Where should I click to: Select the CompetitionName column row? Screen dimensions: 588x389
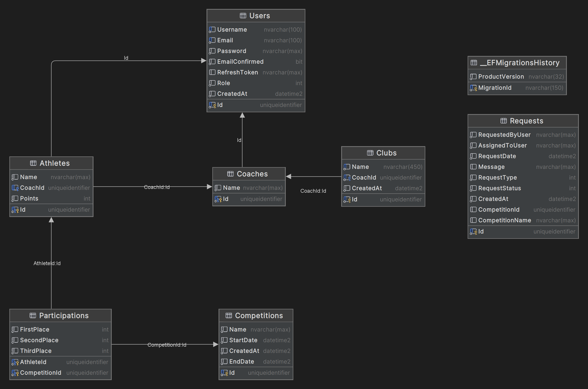click(523, 220)
